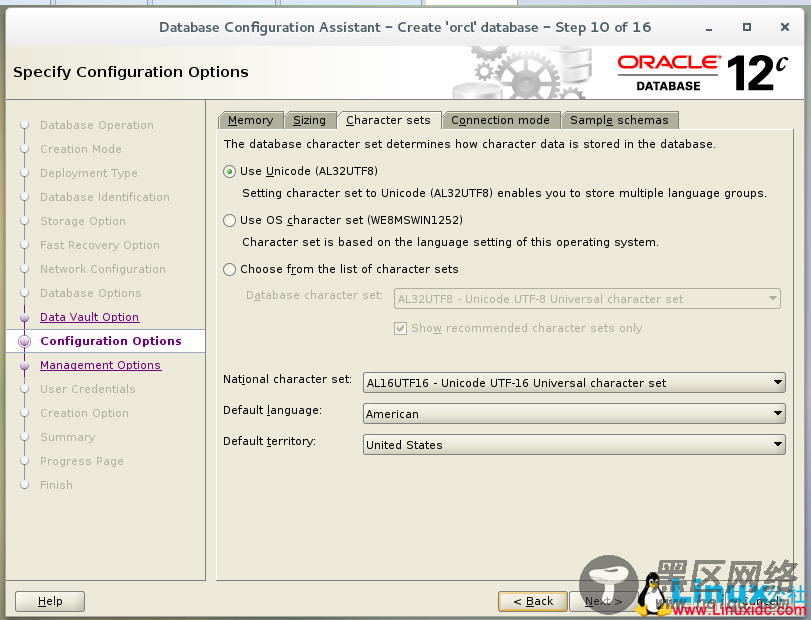This screenshot has width=811, height=620.
Task: Click the Creation Mode step label
Action: pyautogui.click(x=81, y=149)
